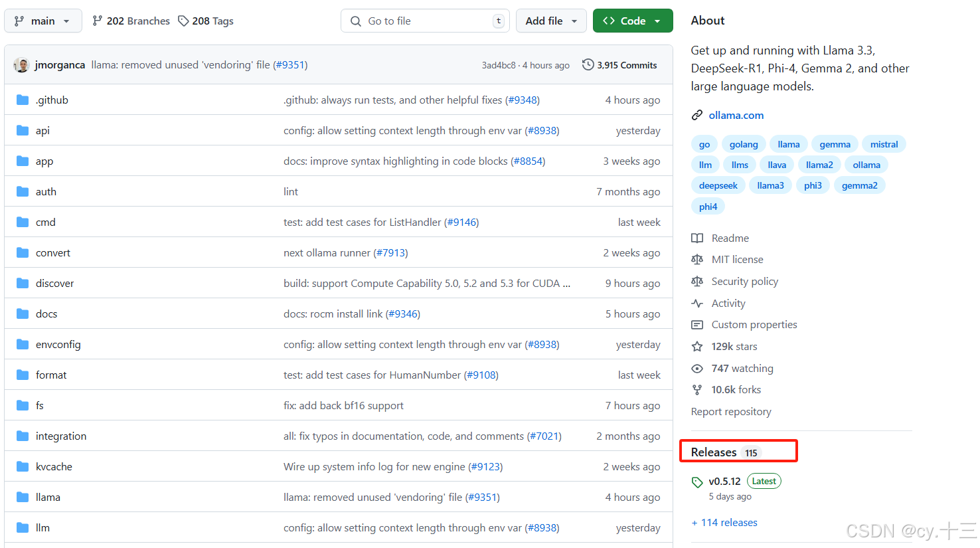The width and height of the screenshot is (980, 548).
Task: Open pull request #7913 link
Action: click(x=390, y=253)
